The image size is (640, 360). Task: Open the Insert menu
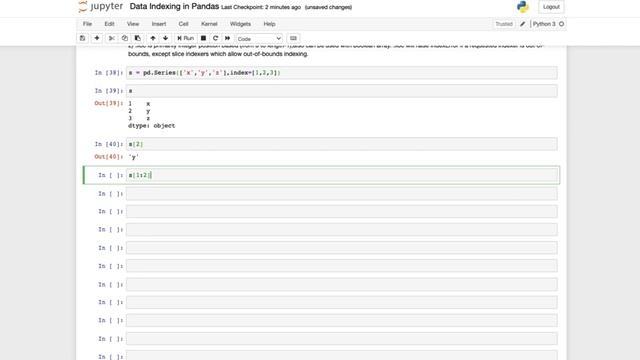159,24
